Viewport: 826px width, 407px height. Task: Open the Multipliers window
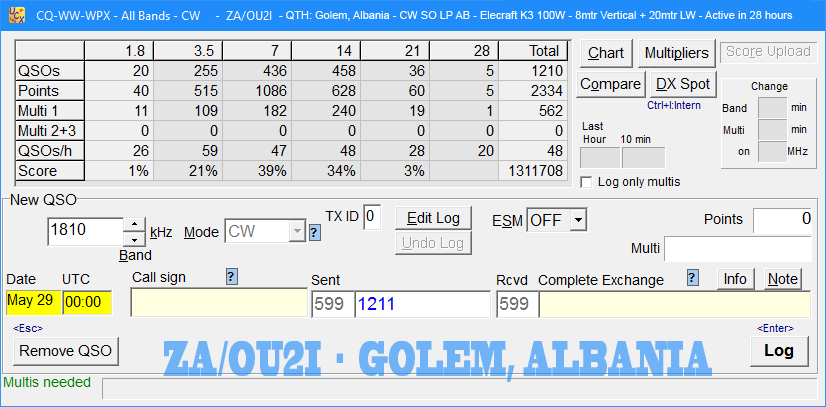point(677,53)
